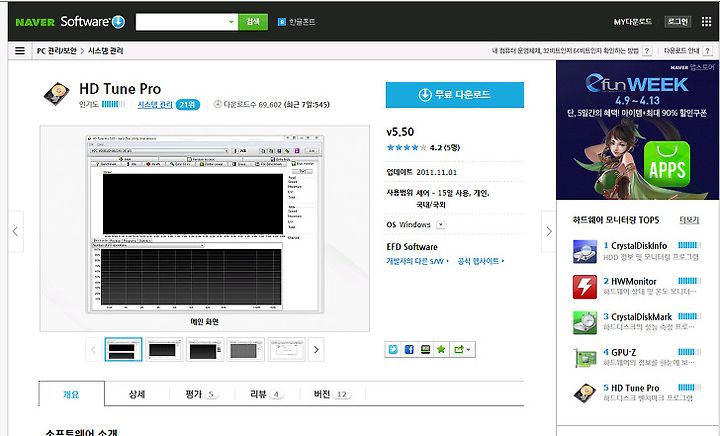Image resolution: width=720 pixels, height=436 pixels.
Task: Open the 버전 12 tab
Action: 332,394
